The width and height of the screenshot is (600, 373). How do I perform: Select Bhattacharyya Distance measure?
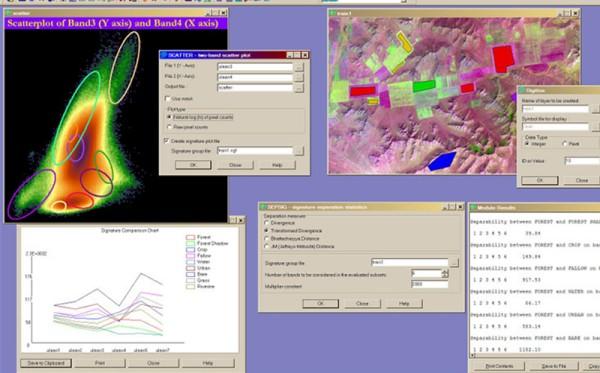pos(267,238)
